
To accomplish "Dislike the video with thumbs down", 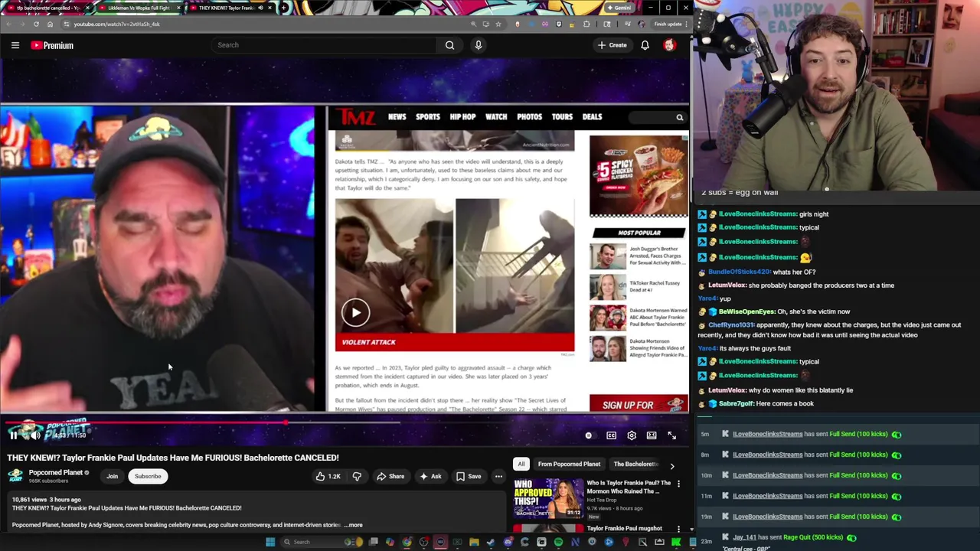I will click(357, 476).
